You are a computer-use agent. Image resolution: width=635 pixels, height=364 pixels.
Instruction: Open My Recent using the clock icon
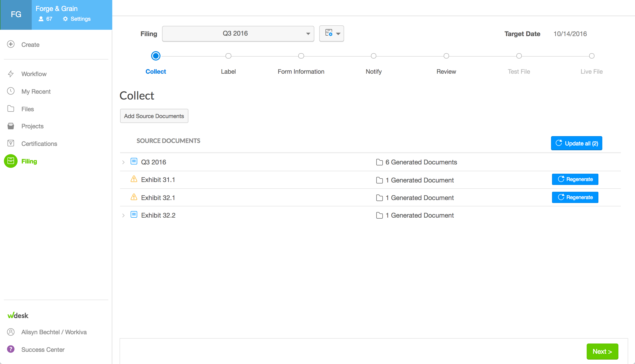11,91
